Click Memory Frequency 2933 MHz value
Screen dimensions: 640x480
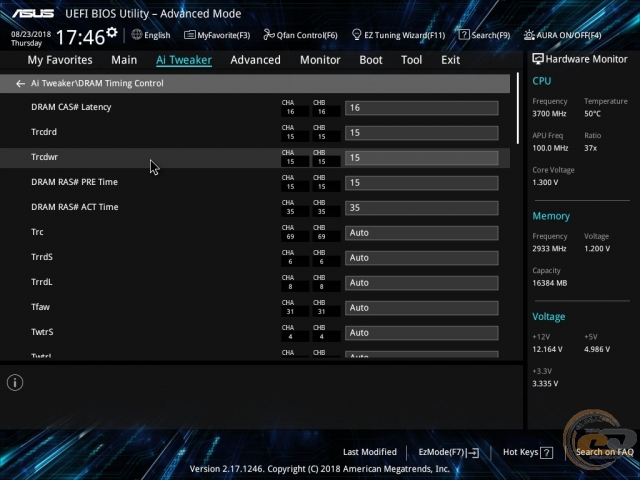[549, 249]
